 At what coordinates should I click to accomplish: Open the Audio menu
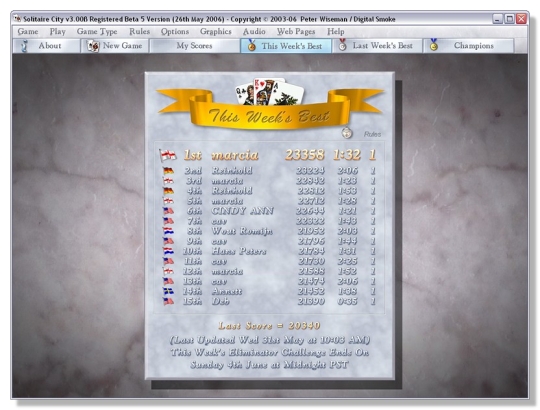pos(254,32)
